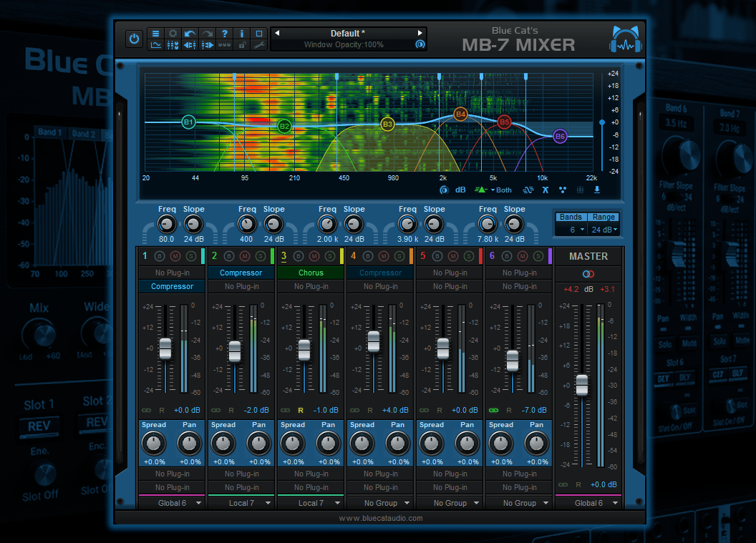This screenshot has height=543, width=756.
Task: Toggle bypass B button on band 1
Action: click(x=160, y=256)
